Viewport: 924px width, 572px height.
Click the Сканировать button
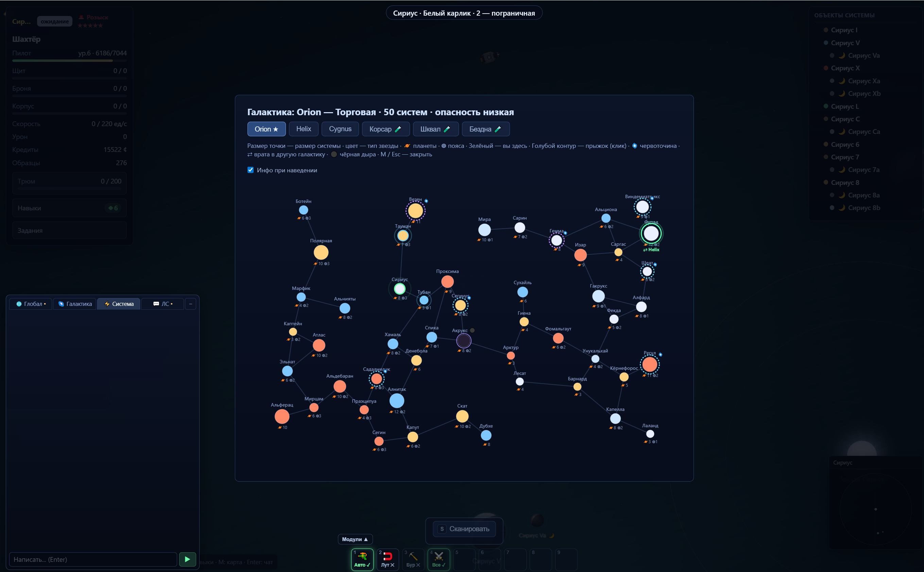tap(464, 529)
